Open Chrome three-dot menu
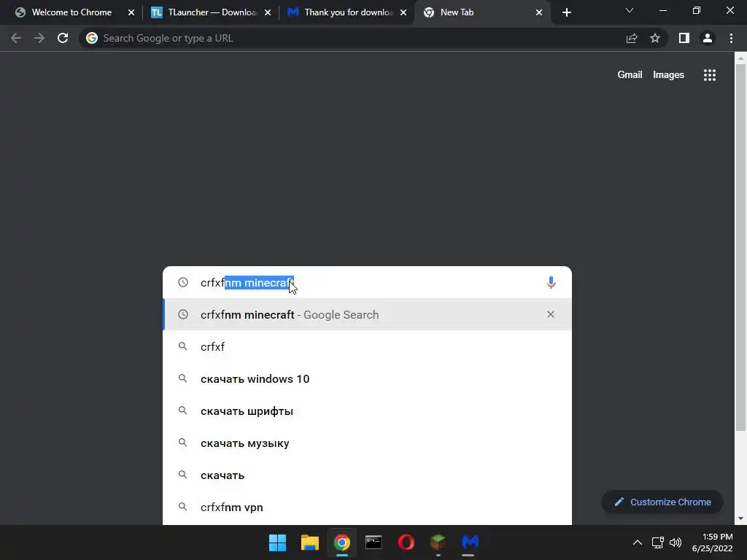 (731, 38)
